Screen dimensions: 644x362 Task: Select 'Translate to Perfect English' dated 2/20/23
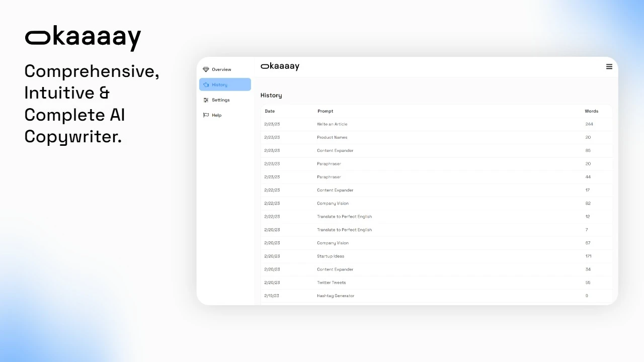click(437, 230)
